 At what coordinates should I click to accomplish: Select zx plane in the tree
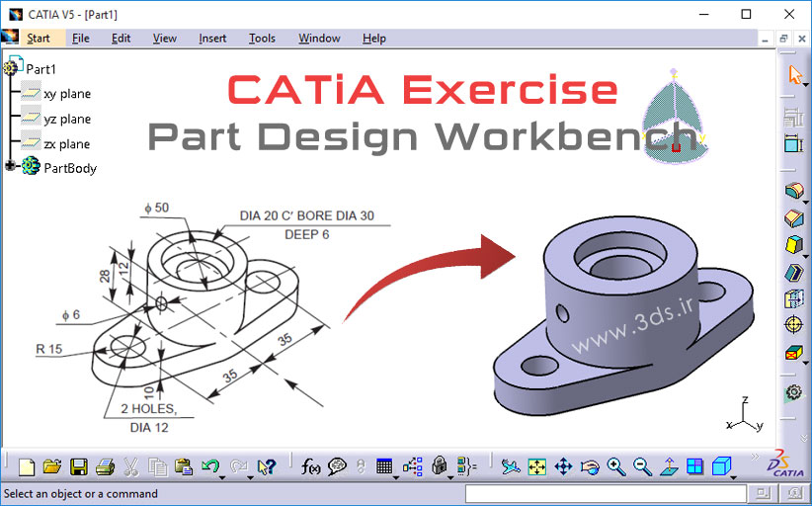pos(67,144)
